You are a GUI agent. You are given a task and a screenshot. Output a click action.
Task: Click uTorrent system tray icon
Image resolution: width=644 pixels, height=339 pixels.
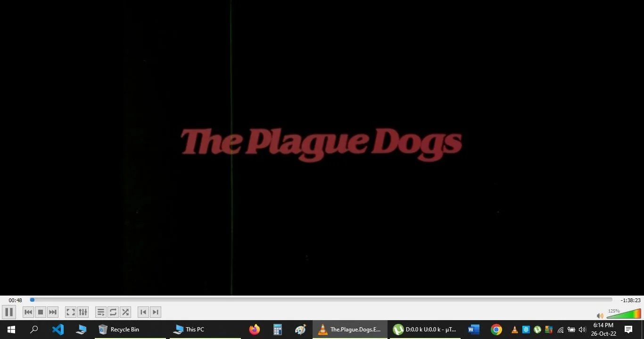point(537,330)
